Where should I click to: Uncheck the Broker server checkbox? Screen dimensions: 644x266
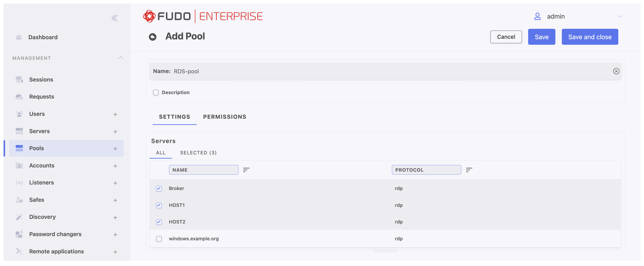[159, 188]
